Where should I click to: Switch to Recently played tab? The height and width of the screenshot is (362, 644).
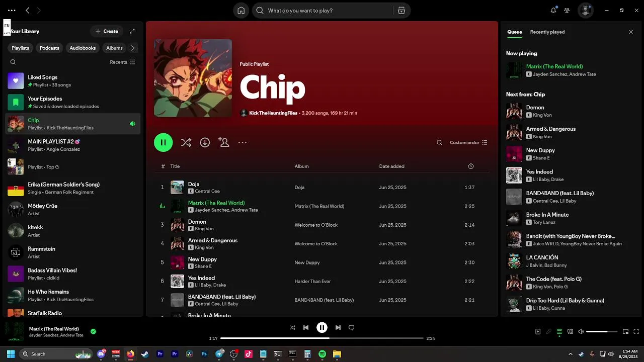point(547,32)
